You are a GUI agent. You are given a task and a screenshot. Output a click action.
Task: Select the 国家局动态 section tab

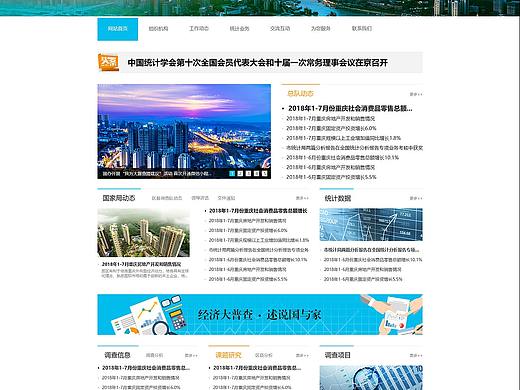[x=119, y=198]
